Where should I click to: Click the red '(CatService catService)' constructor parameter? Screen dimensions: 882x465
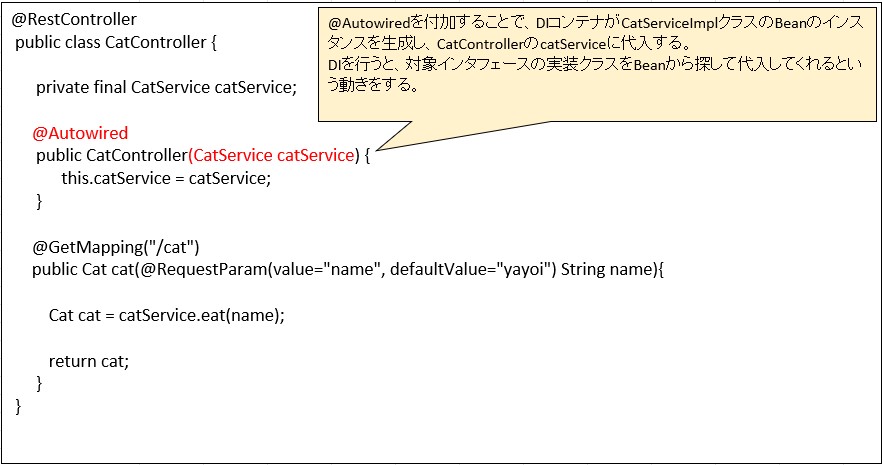[272, 155]
